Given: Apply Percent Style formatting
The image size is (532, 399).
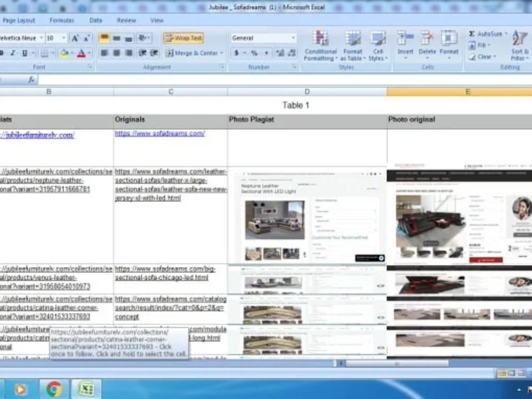Looking at the screenshot, I should click(x=254, y=53).
